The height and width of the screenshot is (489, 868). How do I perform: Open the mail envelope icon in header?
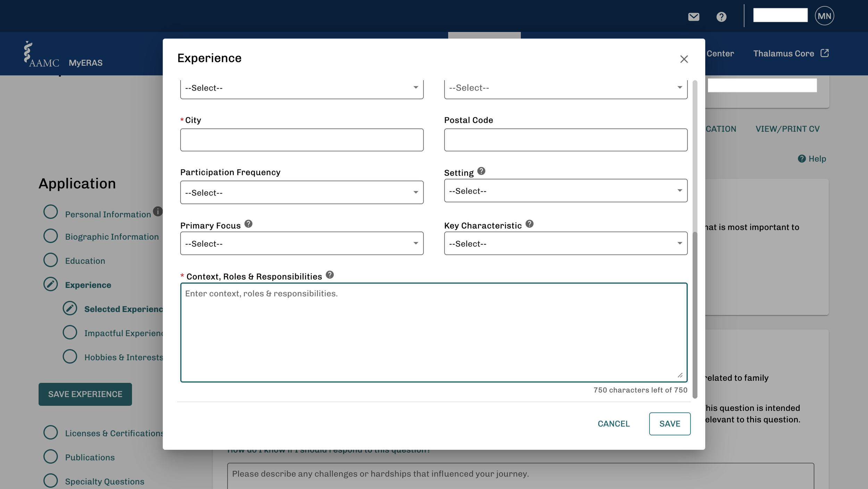[x=693, y=17]
